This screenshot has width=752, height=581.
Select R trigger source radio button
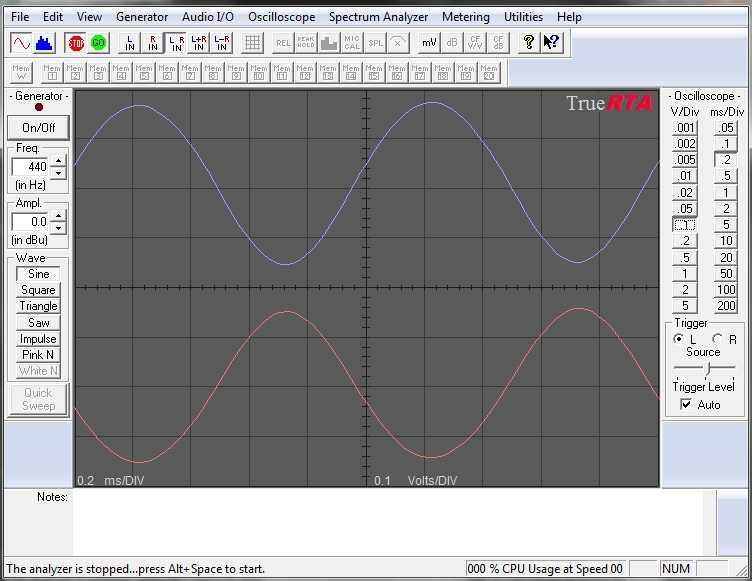point(717,339)
